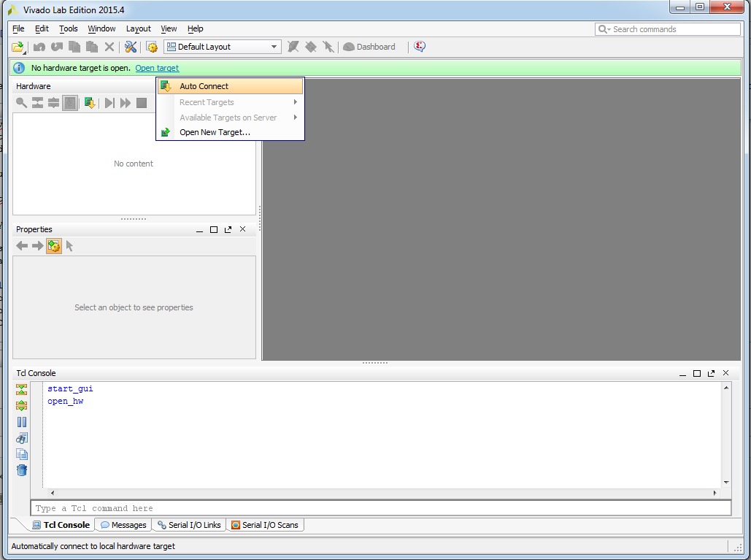Open the tools options wrench icon
This screenshot has height=560, width=751.
[x=130, y=47]
